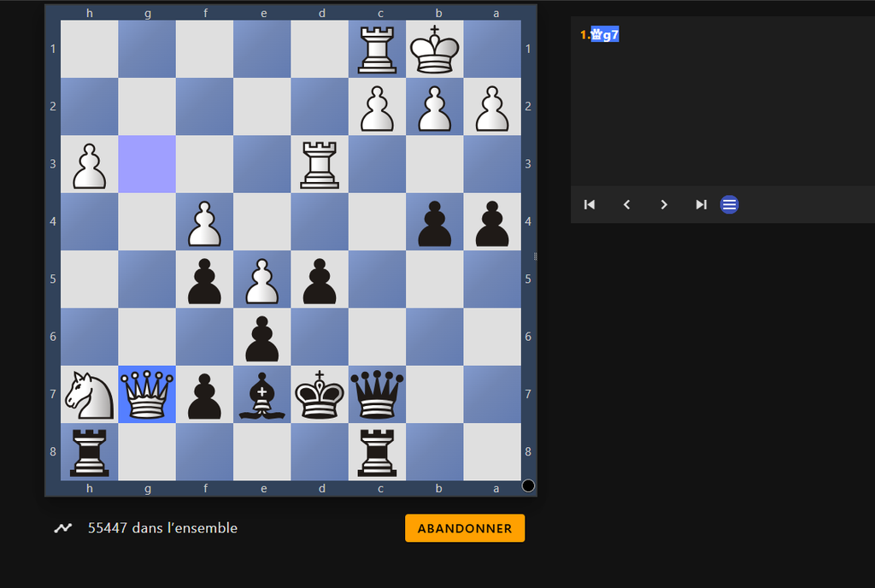875x588 pixels.
Task: Select the white queen on g7
Action: coord(147,395)
